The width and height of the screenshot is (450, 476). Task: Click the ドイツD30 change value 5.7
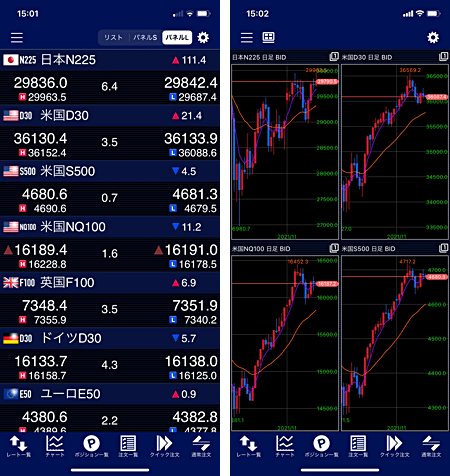point(189,339)
